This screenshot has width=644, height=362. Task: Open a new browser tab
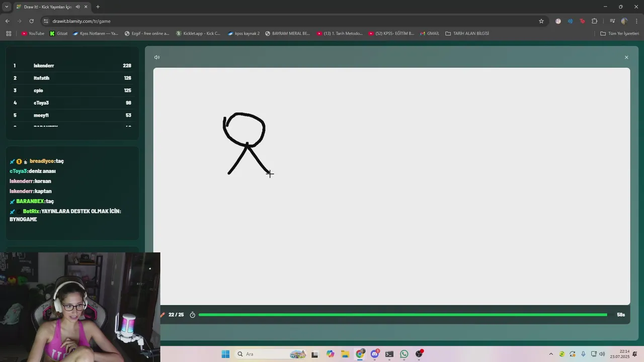click(x=98, y=7)
